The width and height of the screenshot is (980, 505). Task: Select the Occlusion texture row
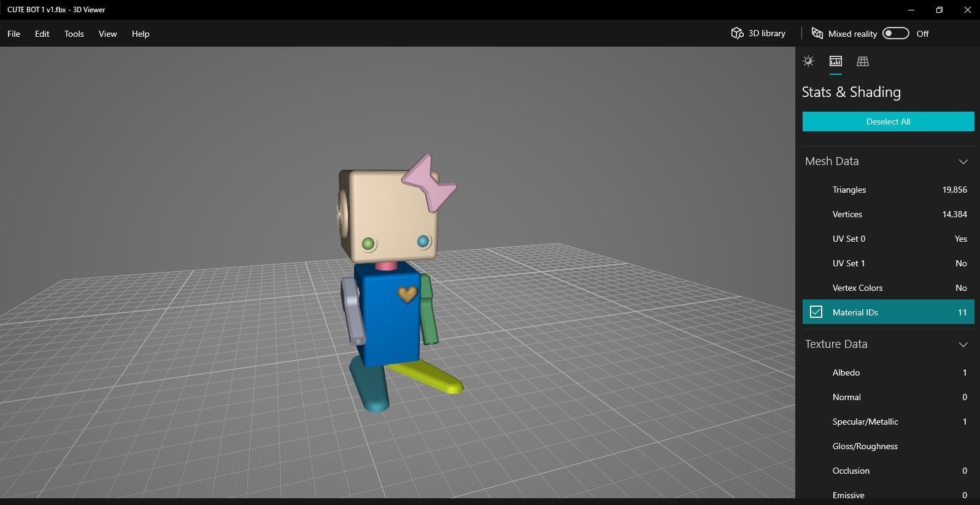tap(888, 471)
